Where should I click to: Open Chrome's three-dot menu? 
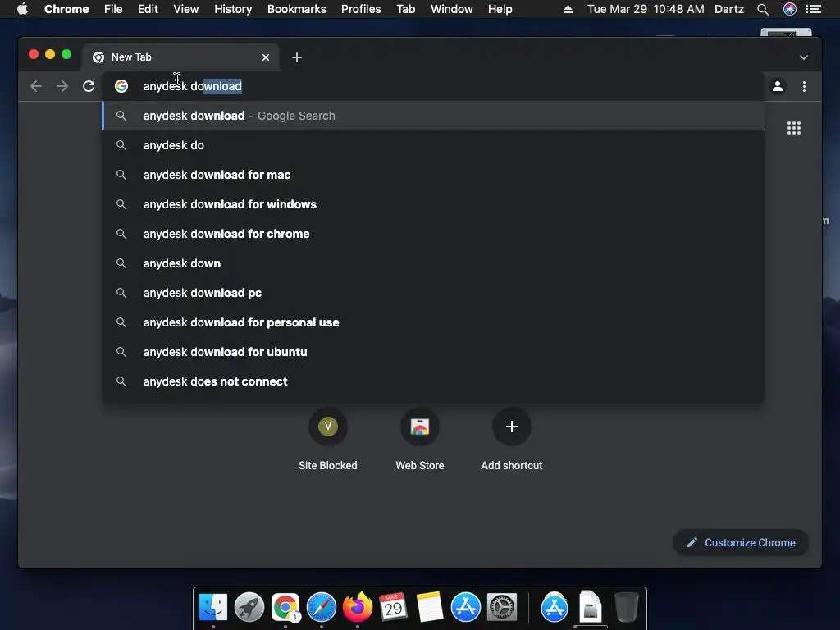click(x=804, y=86)
